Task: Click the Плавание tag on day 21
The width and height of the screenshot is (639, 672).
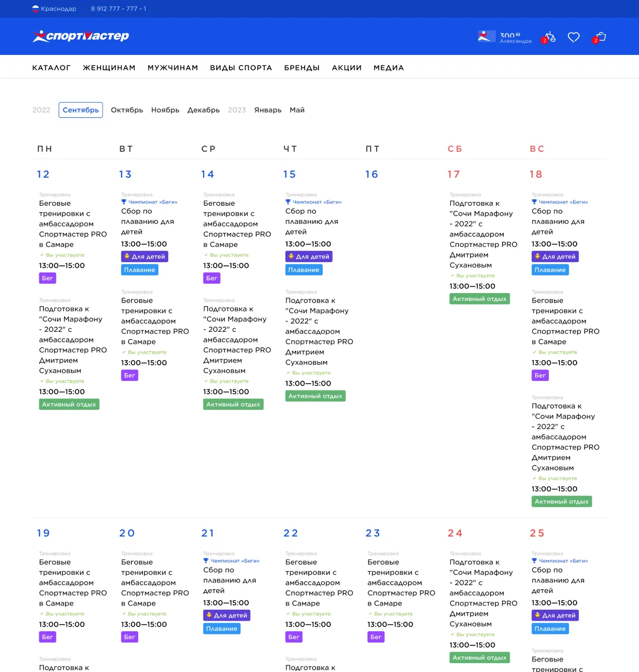Action: [x=222, y=629]
